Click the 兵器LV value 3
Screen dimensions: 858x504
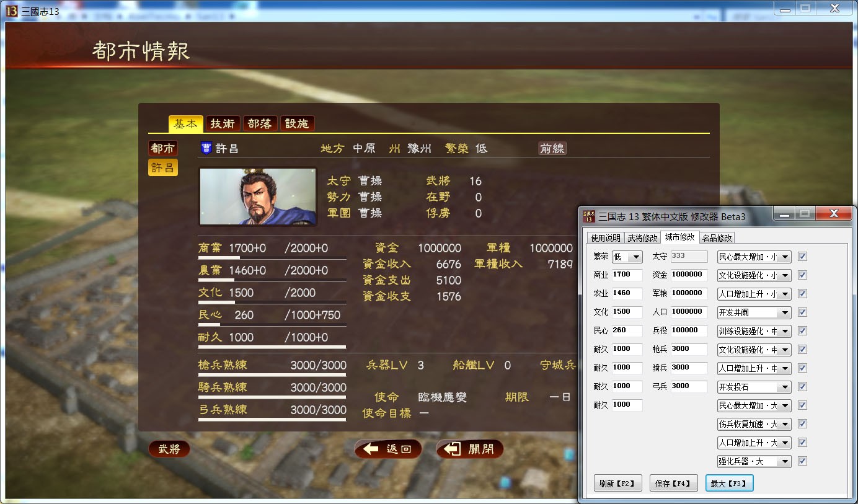(421, 366)
